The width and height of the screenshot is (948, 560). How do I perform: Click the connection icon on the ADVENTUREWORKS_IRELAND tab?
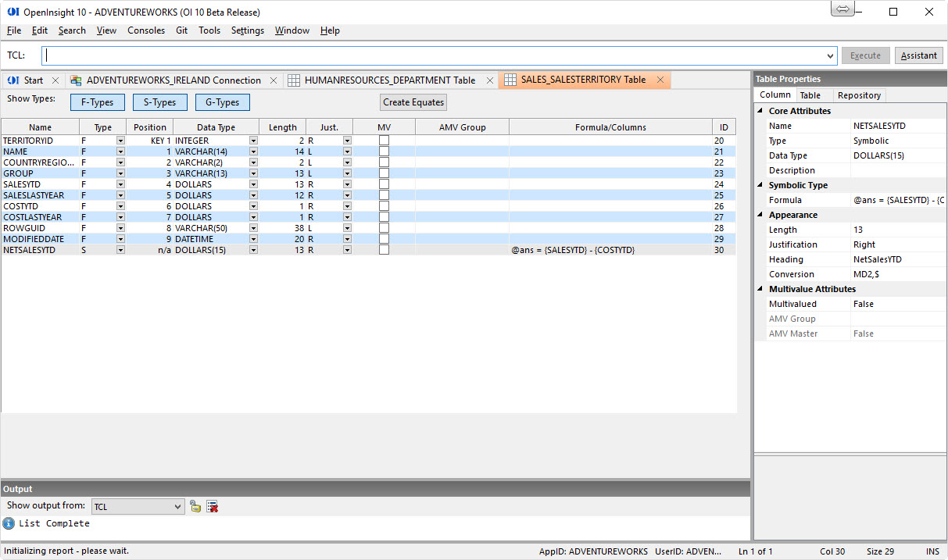76,80
